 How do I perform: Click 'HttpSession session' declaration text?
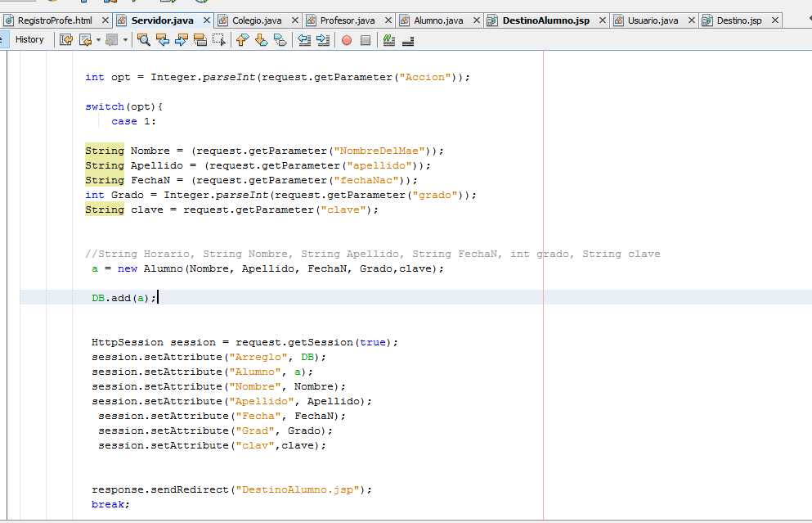pyautogui.click(x=153, y=342)
